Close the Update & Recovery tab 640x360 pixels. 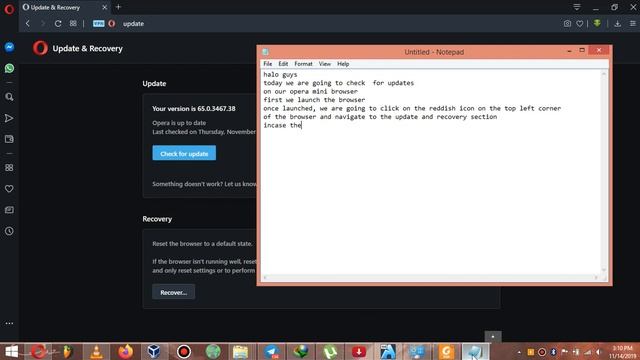point(104,7)
